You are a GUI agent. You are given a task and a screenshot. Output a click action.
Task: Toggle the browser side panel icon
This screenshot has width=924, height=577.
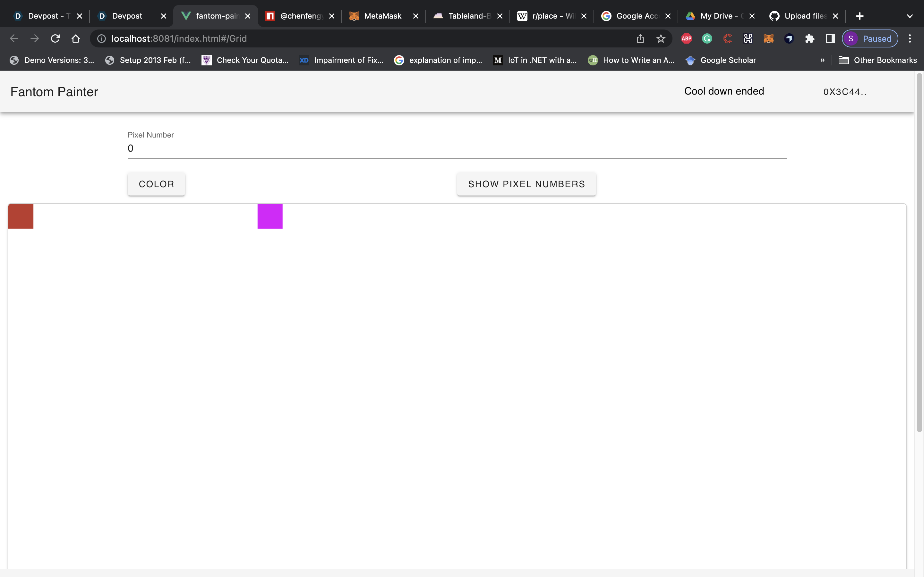[x=830, y=38]
